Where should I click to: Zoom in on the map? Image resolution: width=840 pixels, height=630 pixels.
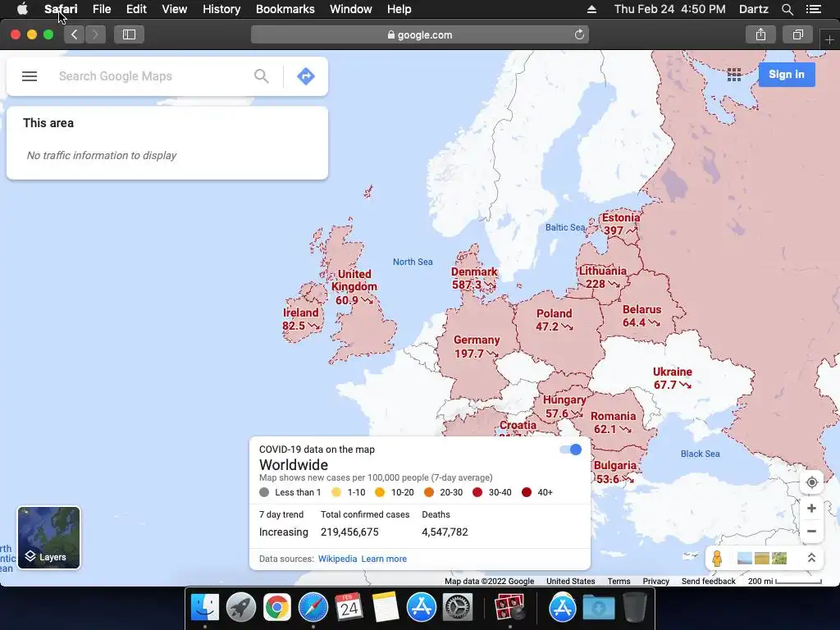pos(811,509)
